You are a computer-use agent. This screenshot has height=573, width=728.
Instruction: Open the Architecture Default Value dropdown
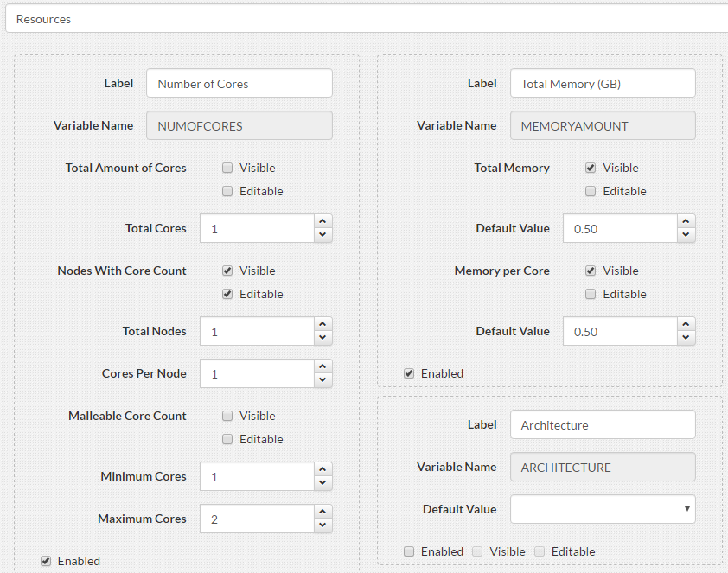pos(686,509)
